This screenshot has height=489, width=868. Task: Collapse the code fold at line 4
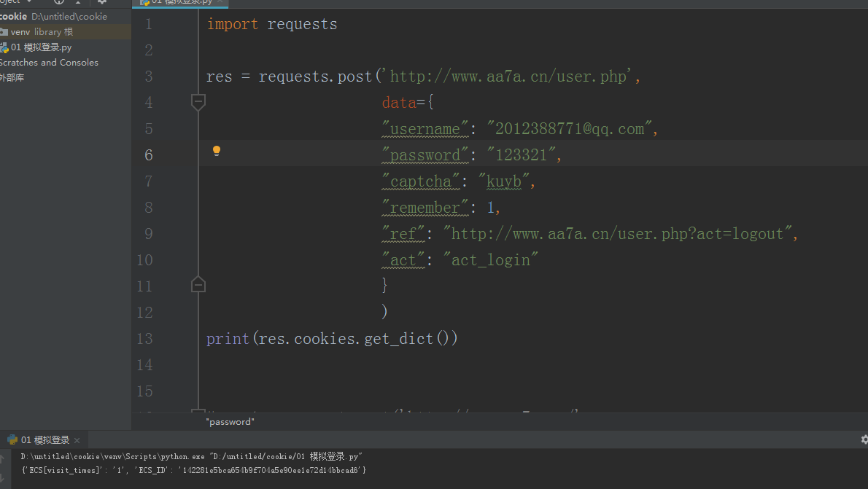click(x=198, y=102)
